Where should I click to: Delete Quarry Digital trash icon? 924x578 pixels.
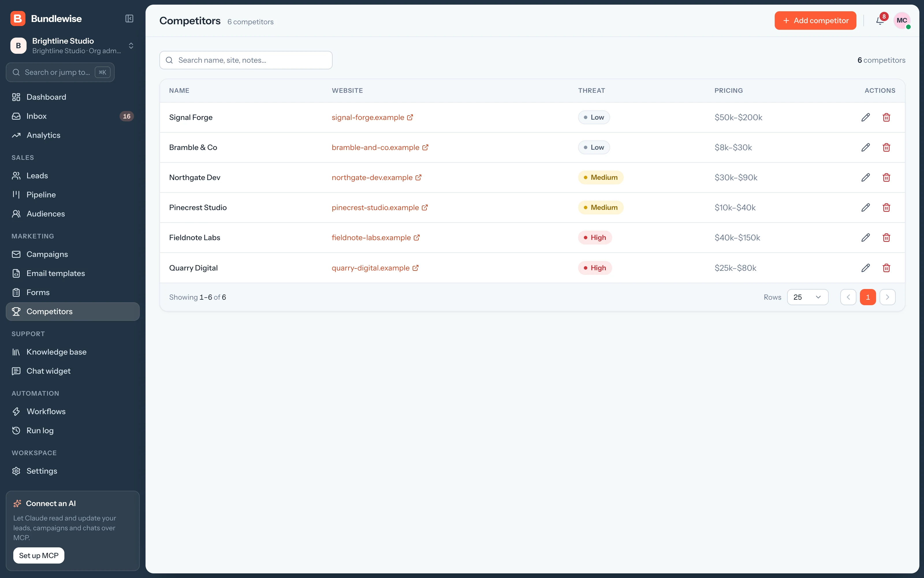886,268
